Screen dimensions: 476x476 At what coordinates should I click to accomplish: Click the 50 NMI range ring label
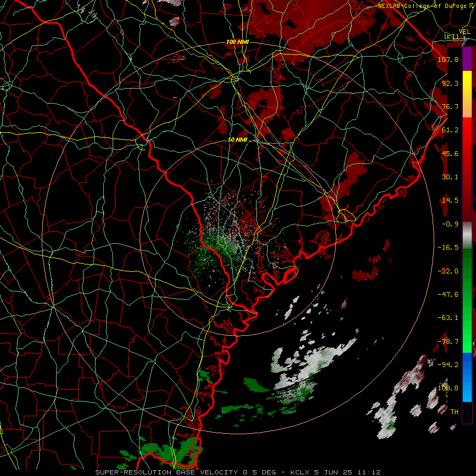coord(237,140)
